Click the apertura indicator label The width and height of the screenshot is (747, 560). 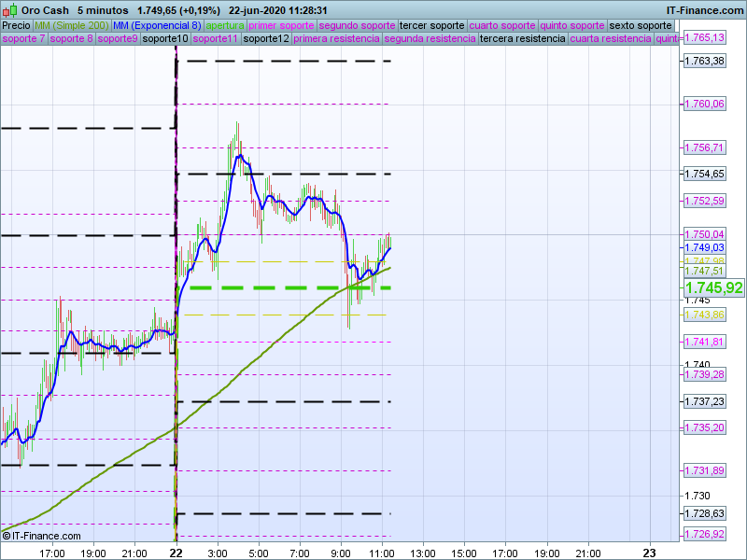pos(225,25)
